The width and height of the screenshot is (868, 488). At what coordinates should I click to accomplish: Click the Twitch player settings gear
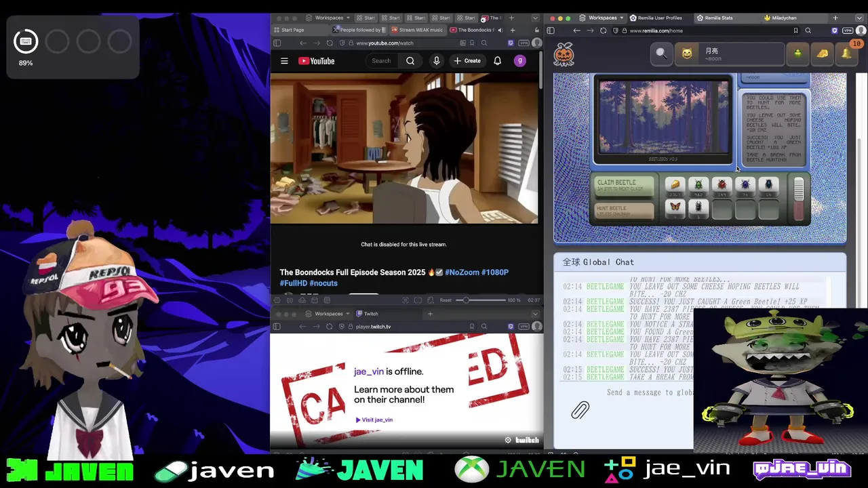pyautogui.click(x=508, y=440)
